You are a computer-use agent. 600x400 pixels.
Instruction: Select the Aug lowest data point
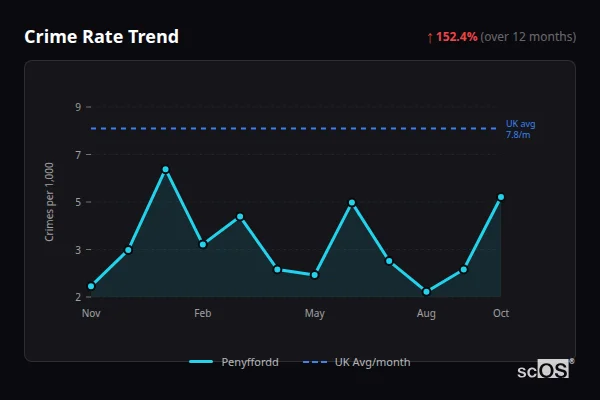click(426, 292)
